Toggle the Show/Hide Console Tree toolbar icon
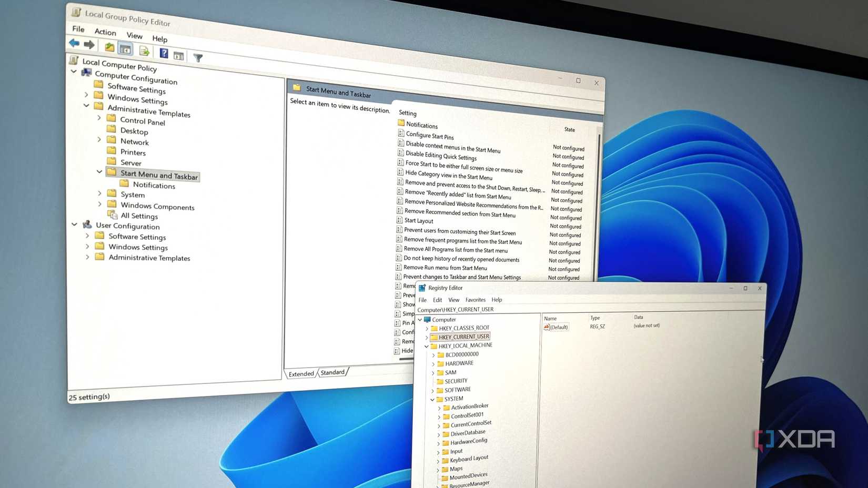The image size is (868, 488). coord(125,49)
